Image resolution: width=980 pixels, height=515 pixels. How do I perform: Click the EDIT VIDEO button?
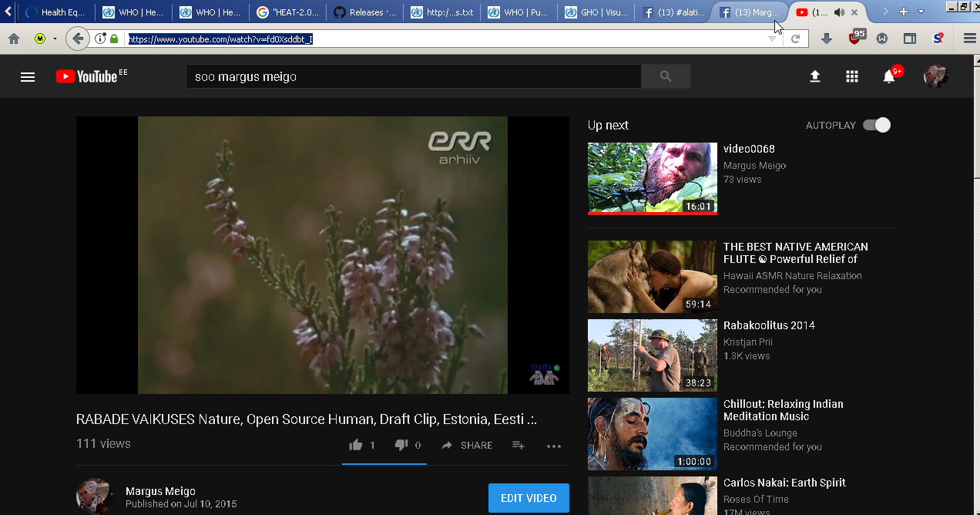tap(529, 498)
